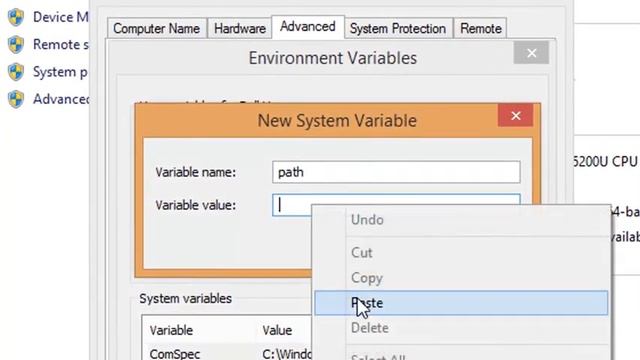Open Remote settings link in sidebar
Image resolution: width=640 pixels, height=360 pixels.
[60, 44]
